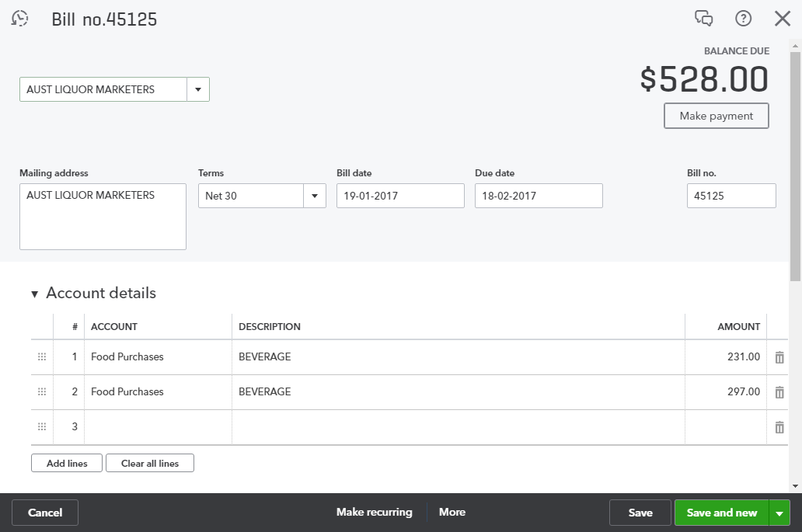
Task: Open the Make recurring menu
Action: click(x=375, y=512)
